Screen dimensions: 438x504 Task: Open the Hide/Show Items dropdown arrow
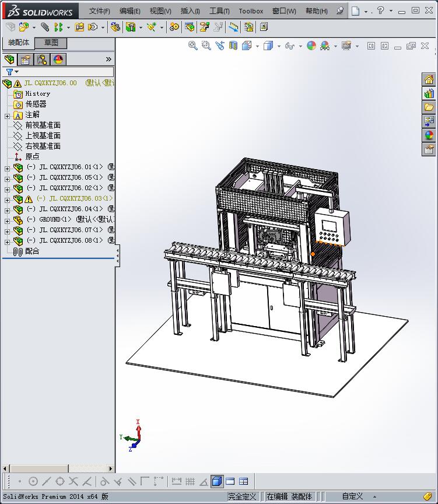pyautogui.click(x=300, y=46)
